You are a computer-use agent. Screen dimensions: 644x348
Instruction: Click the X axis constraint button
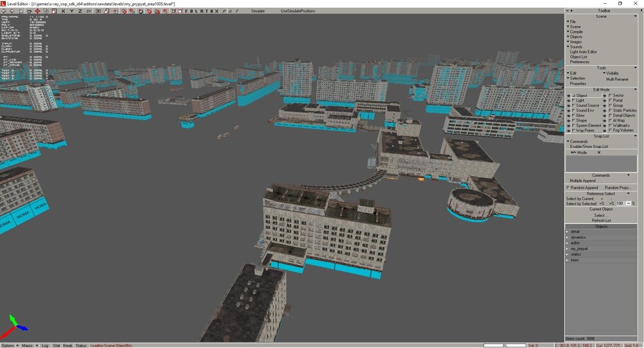62,11
